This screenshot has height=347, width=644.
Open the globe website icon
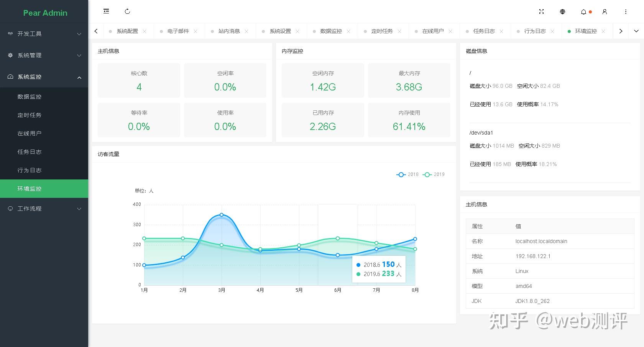click(x=562, y=12)
